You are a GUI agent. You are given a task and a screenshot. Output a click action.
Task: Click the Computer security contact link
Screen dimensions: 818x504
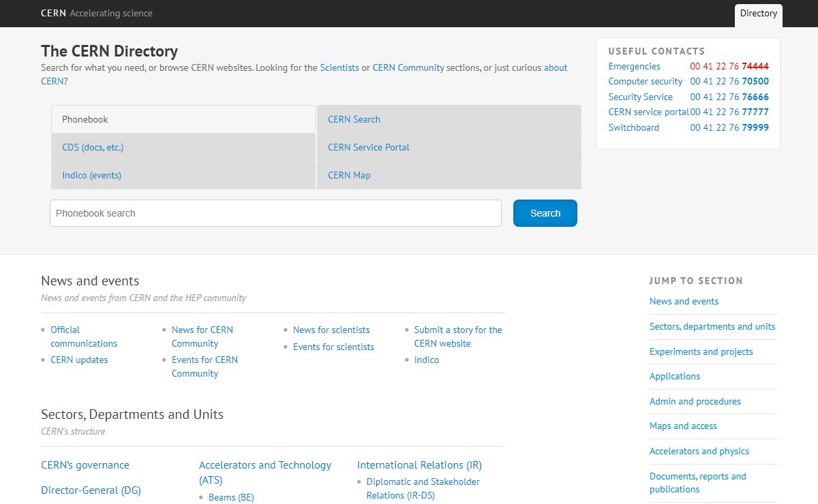(x=646, y=81)
